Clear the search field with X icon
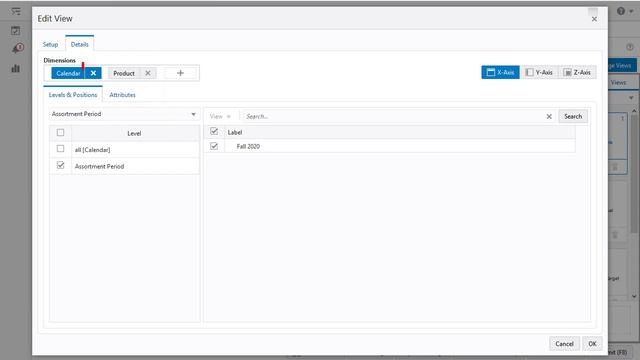This screenshot has height=360, width=640. click(x=549, y=116)
